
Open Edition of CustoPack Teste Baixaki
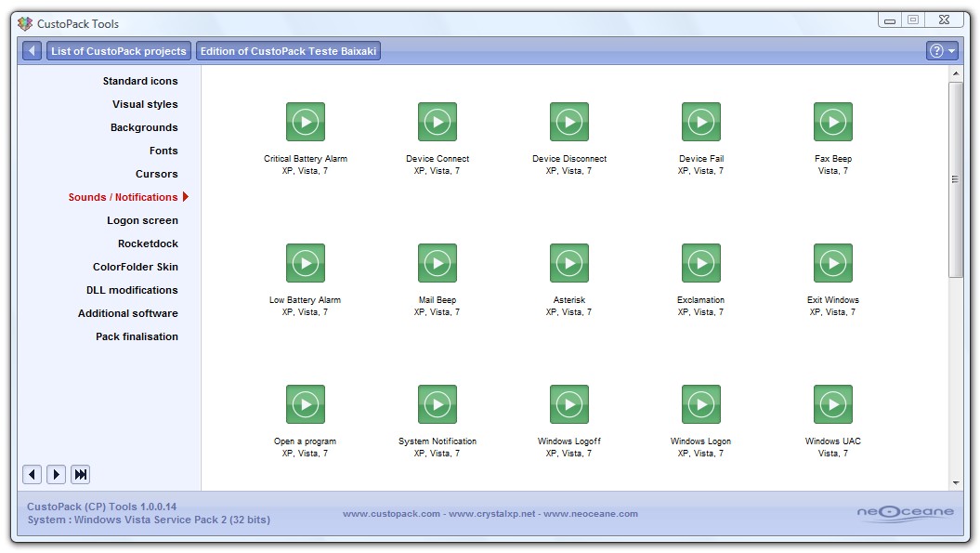[x=288, y=51]
